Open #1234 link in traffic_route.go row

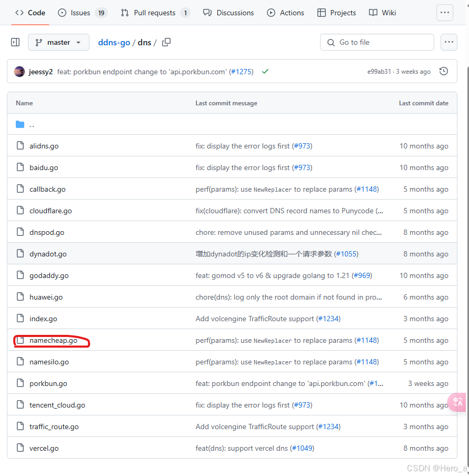[x=328, y=427]
